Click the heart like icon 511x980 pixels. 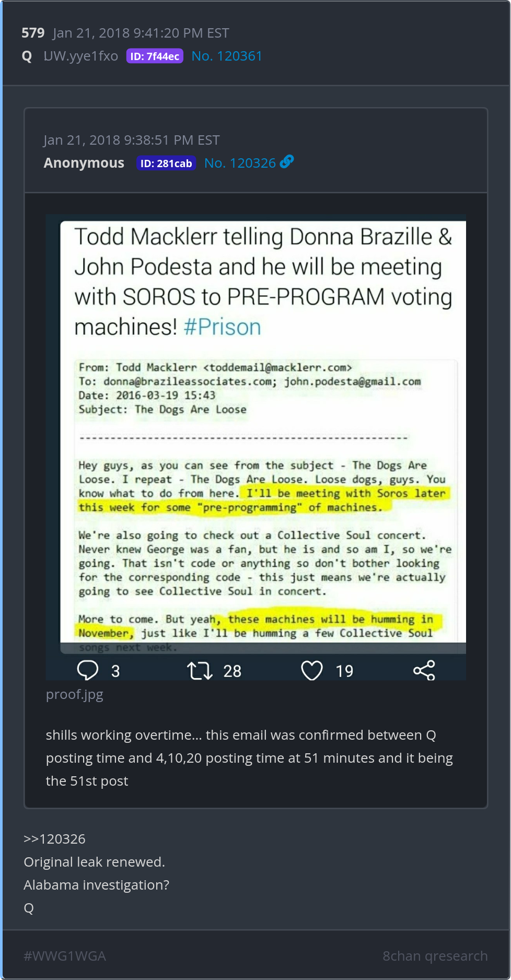[312, 671]
